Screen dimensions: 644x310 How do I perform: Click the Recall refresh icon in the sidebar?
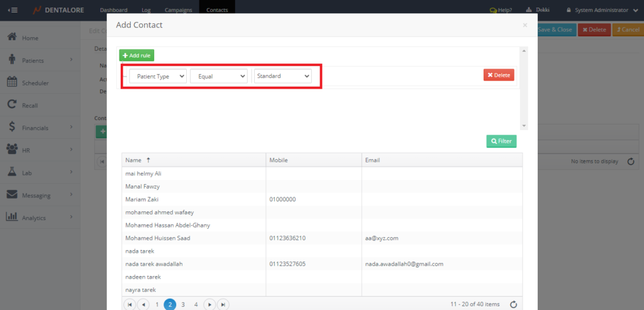11,105
